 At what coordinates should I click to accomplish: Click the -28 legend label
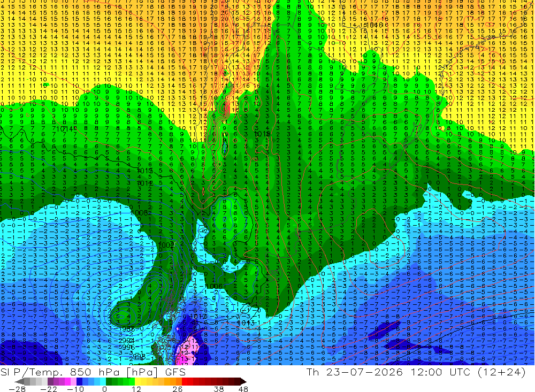point(17,389)
